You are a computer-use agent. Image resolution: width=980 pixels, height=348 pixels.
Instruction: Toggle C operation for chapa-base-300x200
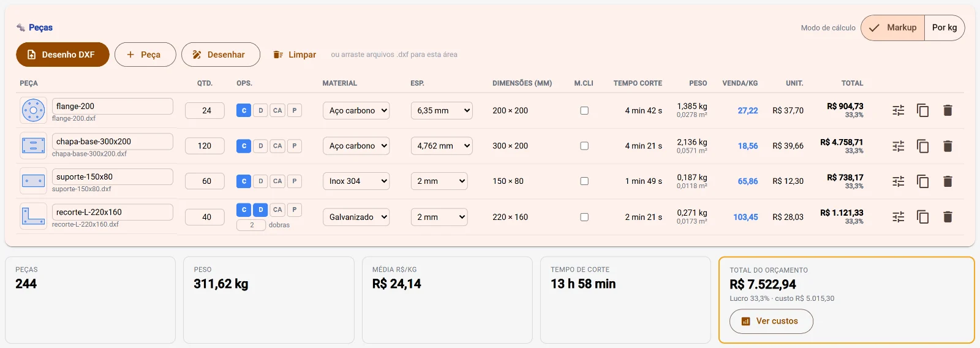tap(244, 146)
